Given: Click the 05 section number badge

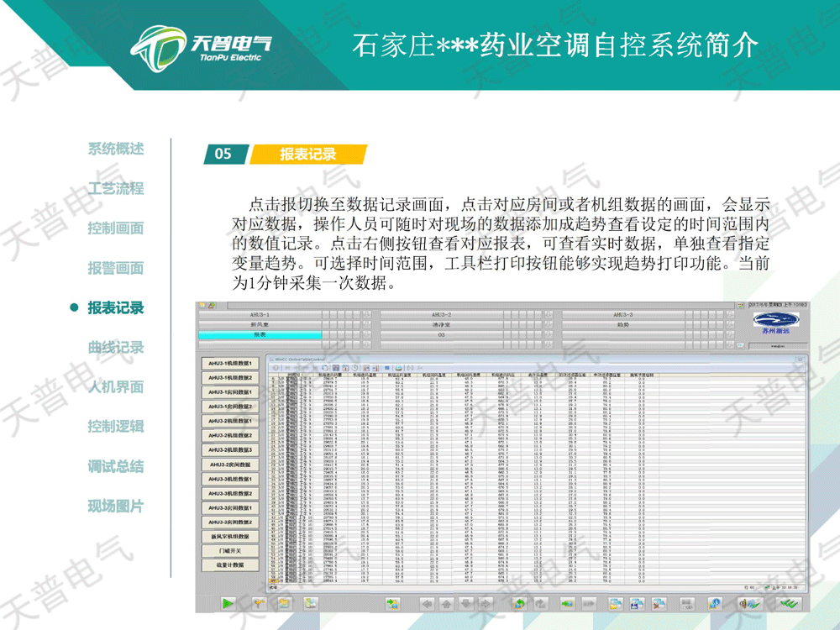Looking at the screenshot, I should (x=224, y=155).
